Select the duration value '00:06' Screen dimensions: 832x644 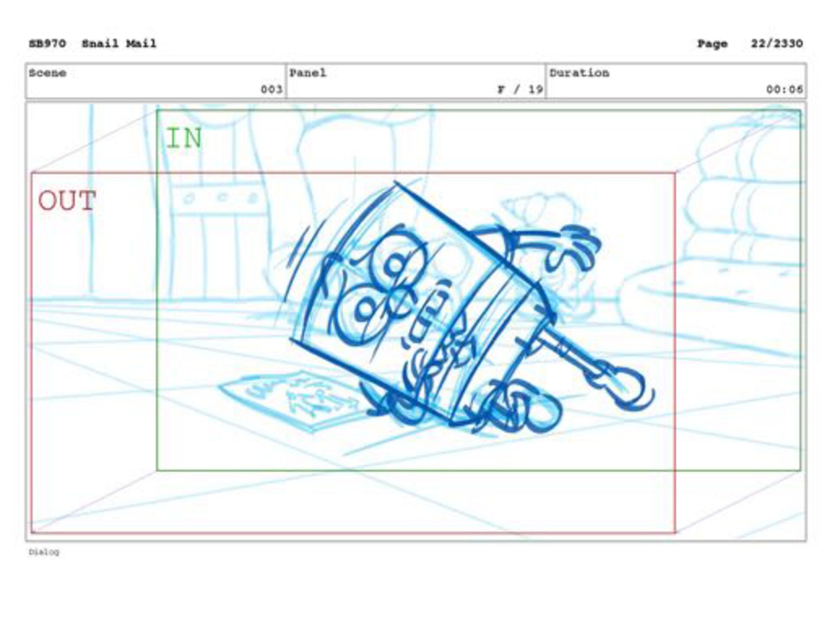click(x=784, y=89)
